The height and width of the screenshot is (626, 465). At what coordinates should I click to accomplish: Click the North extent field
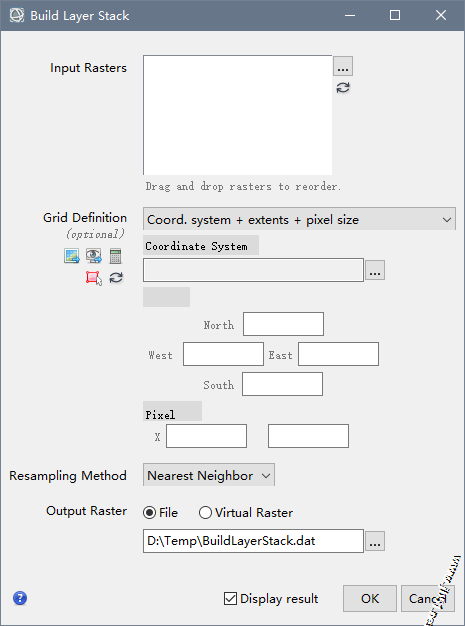[x=283, y=324]
